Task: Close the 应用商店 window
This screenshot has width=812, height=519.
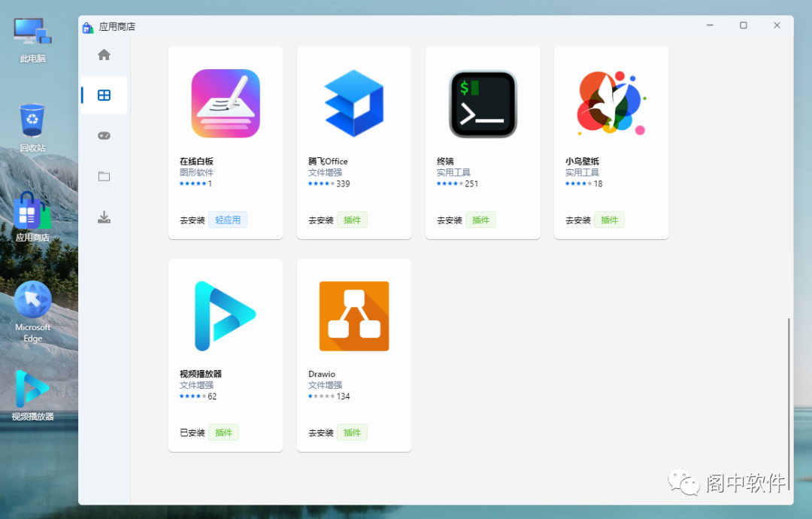Action: pos(777,26)
